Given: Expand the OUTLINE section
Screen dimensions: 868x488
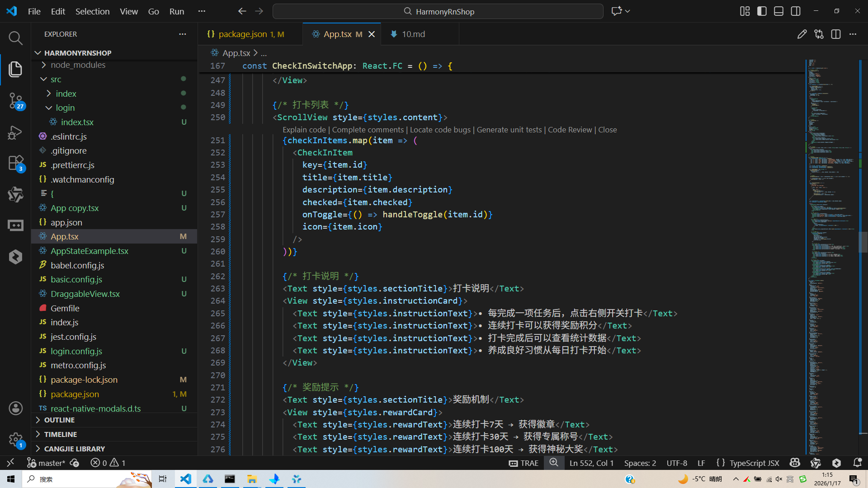Looking at the screenshot, I should [59, 420].
